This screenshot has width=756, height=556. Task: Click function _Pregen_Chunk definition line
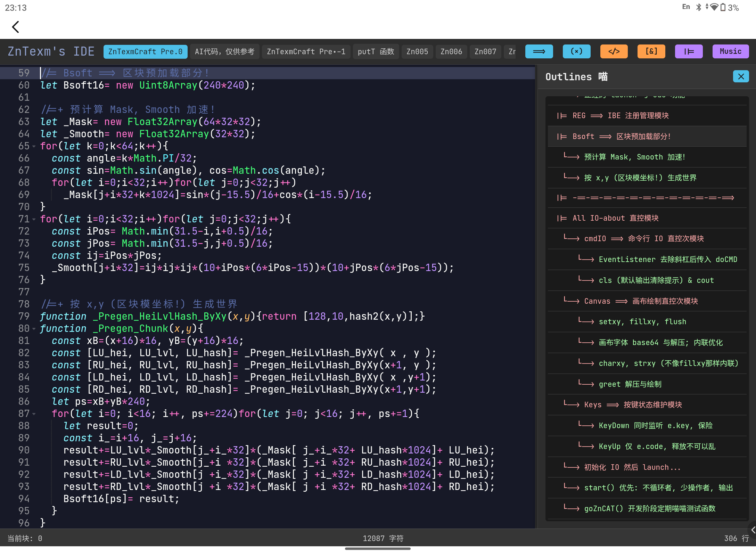pyautogui.click(x=122, y=329)
